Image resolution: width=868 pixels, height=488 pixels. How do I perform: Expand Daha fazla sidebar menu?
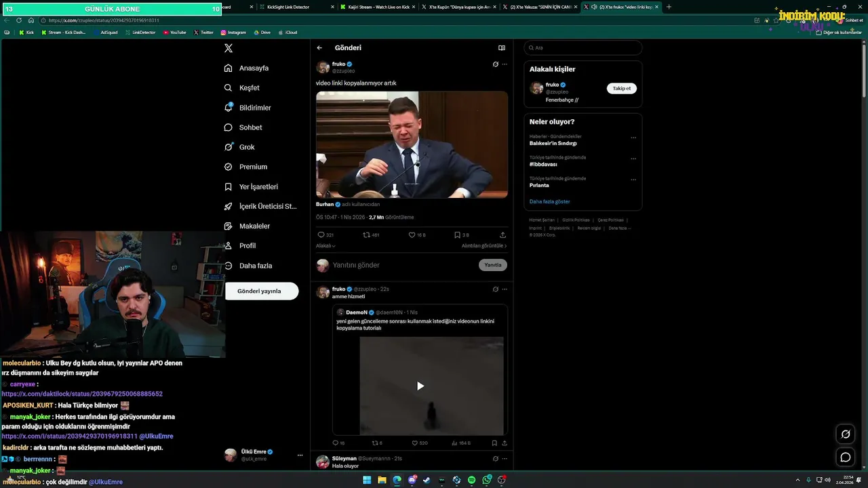point(248,266)
